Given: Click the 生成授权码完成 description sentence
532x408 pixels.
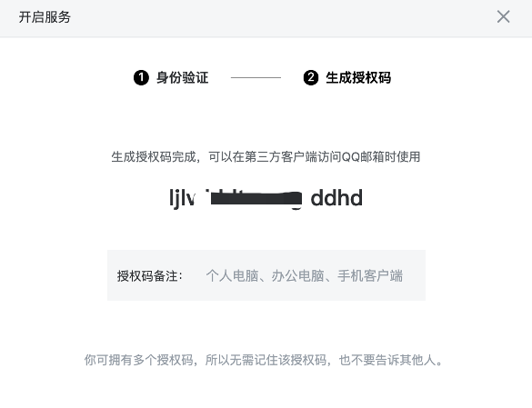Looking at the screenshot, I should click(x=266, y=156).
